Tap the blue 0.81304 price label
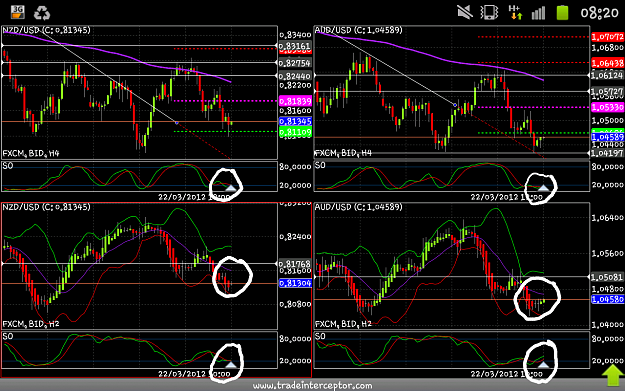Viewport: 625px width, 391px height. click(x=295, y=283)
